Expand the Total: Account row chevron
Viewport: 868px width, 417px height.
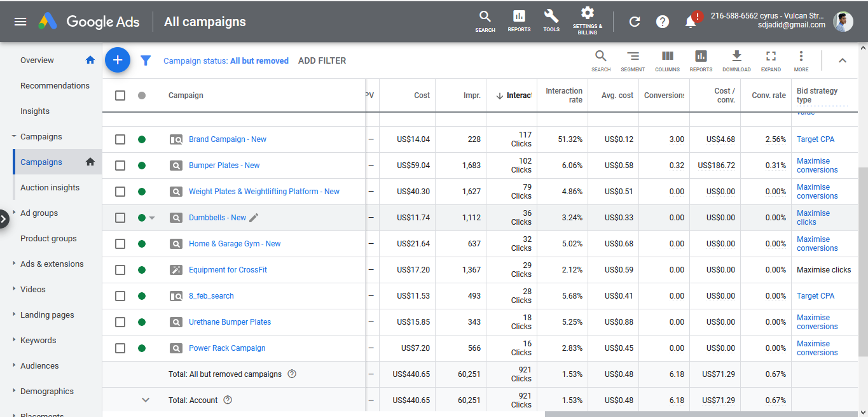pyautogui.click(x=146, y=400)
